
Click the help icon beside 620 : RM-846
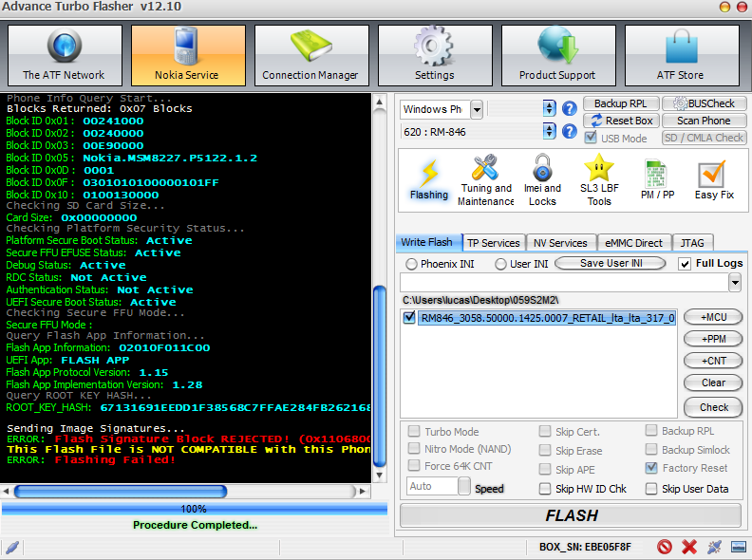click(570, 131)
